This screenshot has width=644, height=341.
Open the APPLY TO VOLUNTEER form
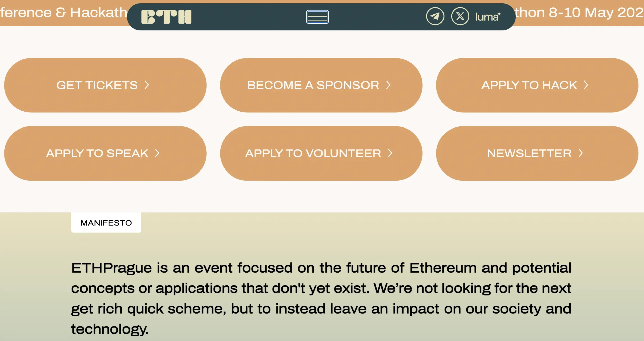(x=321, y=153)
